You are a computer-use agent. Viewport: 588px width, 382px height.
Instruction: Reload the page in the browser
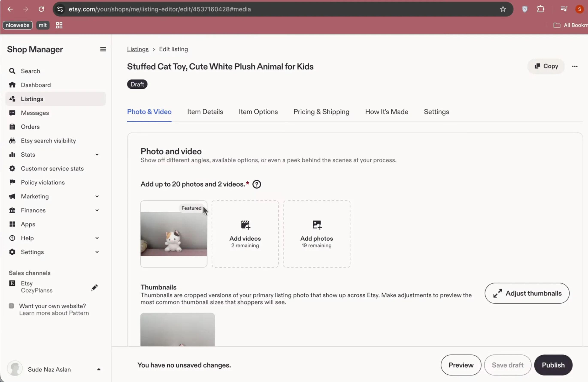point(41,9)
